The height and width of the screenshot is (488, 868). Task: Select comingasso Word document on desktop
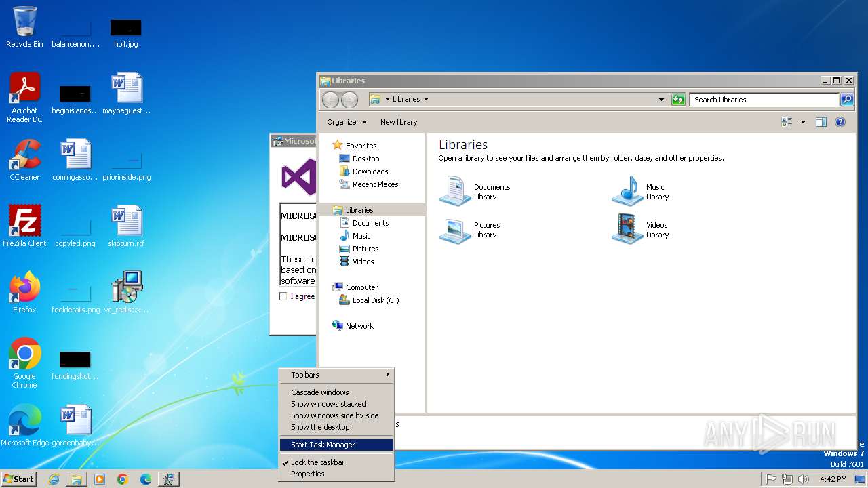tap(75, 160)
